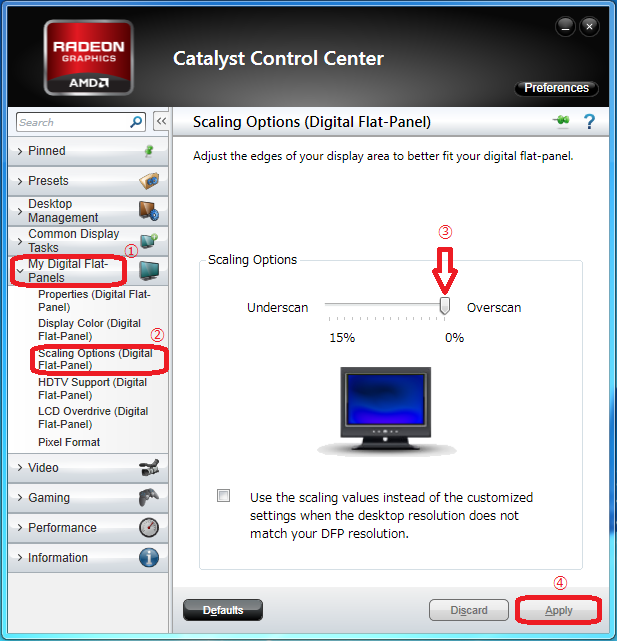This screenshot has height=641, width=617.
Task: Close the Catalyst Control Center window
Action: click(589, 27)
